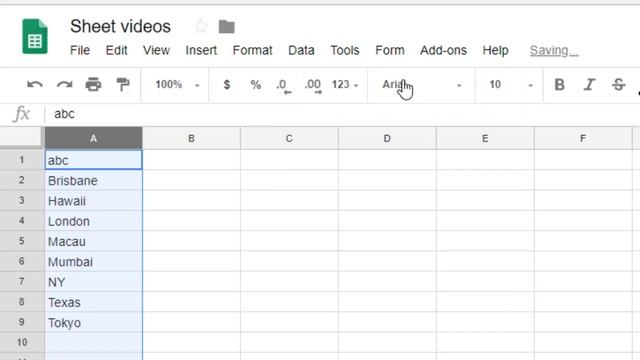This screenshot has width=640, height=360.
Task: Click the Redo arrow icon
Action: 64,84
